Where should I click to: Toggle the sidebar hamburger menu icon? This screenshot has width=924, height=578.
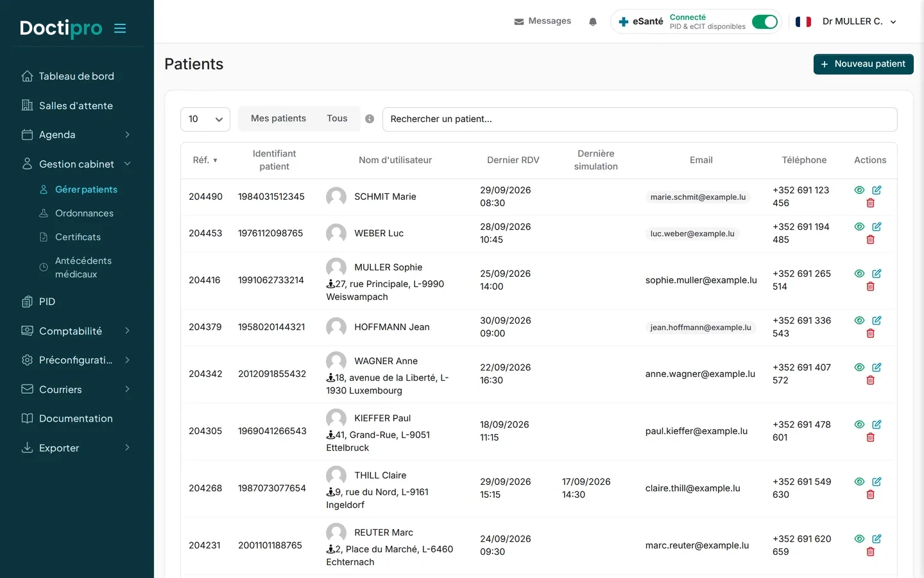pyautogui.click(x=120, y=28)
